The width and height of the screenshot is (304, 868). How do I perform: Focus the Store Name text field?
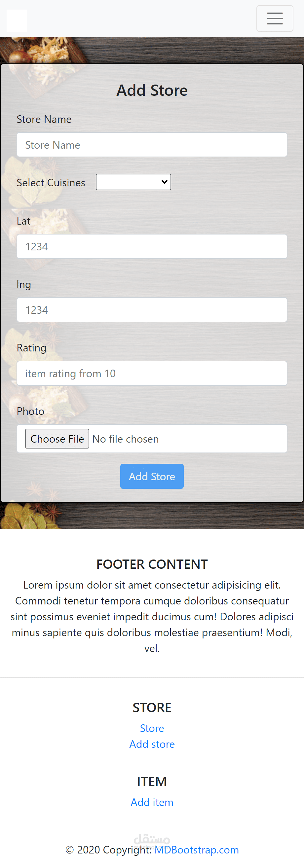coord(152,145)
